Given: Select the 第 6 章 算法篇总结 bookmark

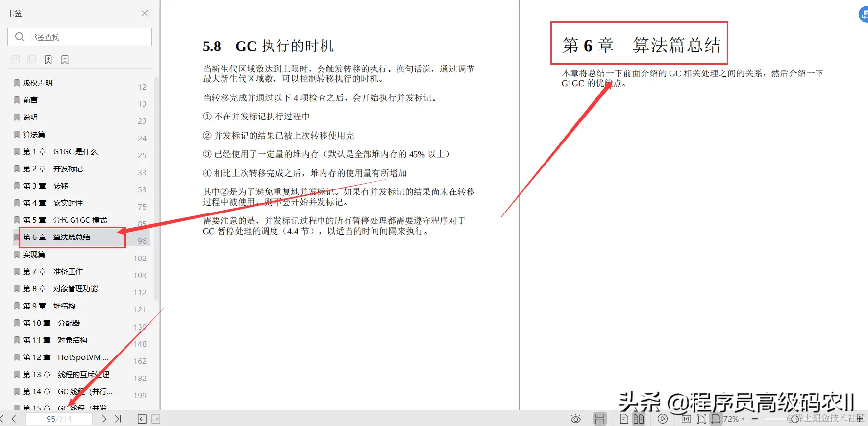Looking at the screenshot, I should pos(56,237).
